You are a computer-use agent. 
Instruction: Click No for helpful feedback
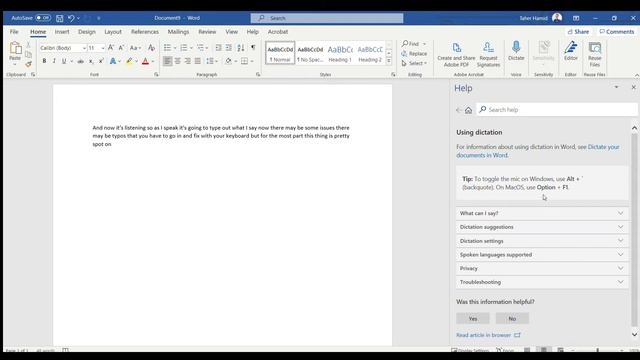(x=512, y=318)
